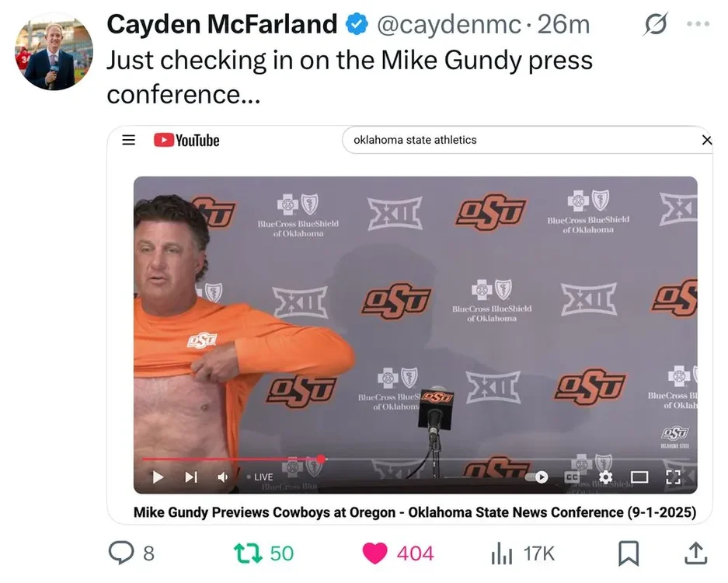The width and height of the screenshot is (728, 583).
Task: Open the YouTube hamburger menu
Action: (129, 140)
